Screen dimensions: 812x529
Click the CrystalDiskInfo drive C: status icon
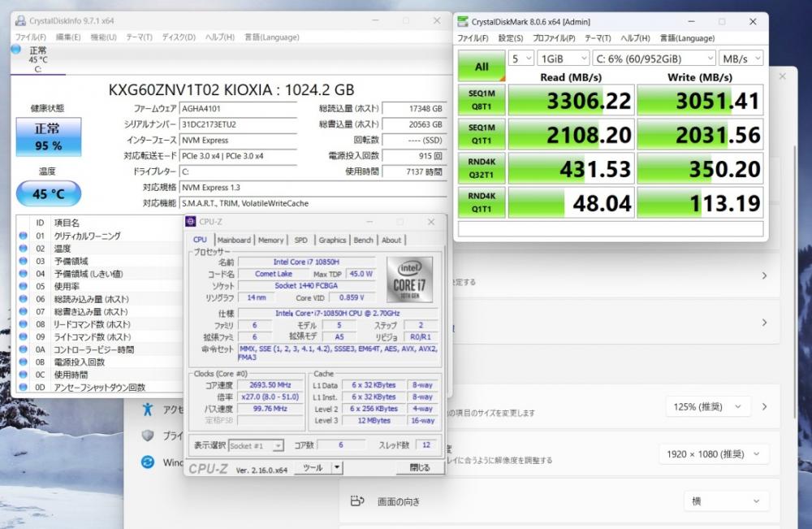click(x=16, y=50)
